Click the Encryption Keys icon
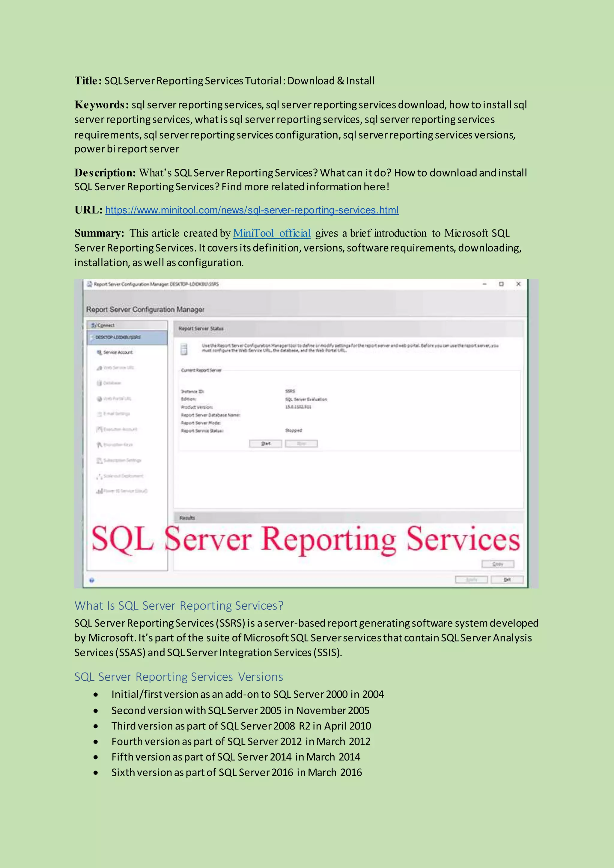Image resolution: width=614 pixels, height=868 pixels. pos(100,445)
